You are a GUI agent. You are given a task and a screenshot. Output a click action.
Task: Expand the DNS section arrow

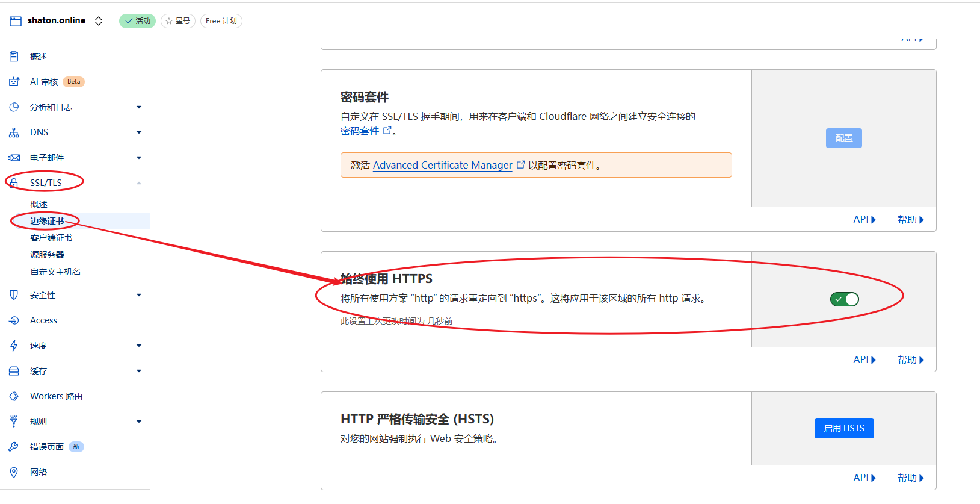click(139, 132)
